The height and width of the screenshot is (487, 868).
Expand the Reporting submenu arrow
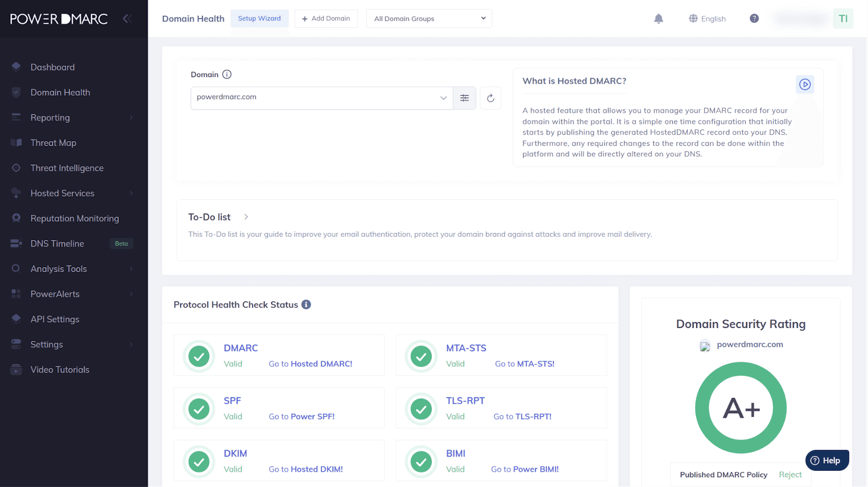point(131,118)
